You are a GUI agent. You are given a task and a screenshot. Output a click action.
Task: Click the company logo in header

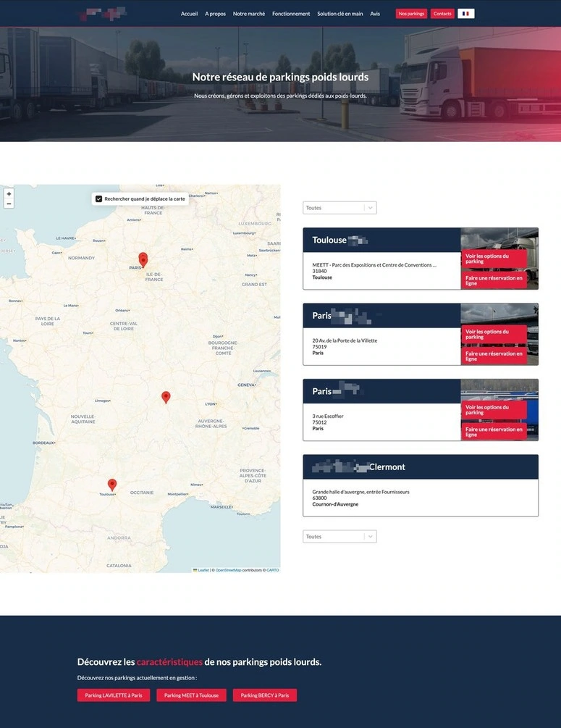(103, 13)
